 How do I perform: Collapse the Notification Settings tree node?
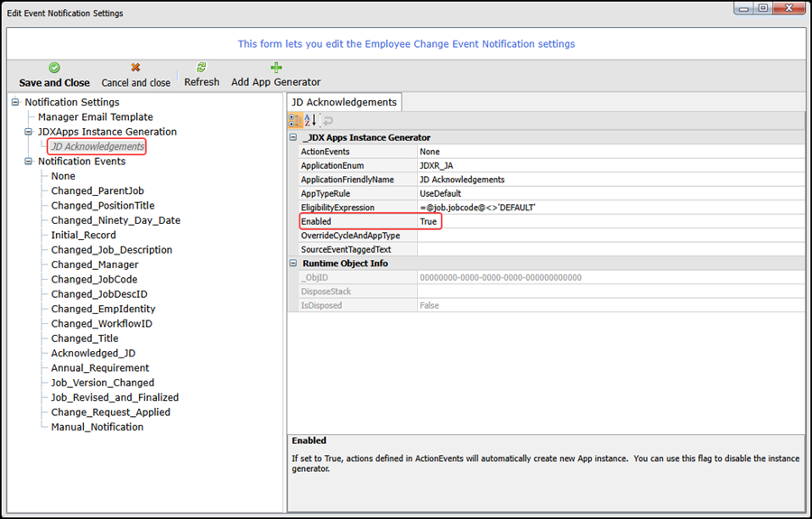pyautogui.click(x=16, y=103)
